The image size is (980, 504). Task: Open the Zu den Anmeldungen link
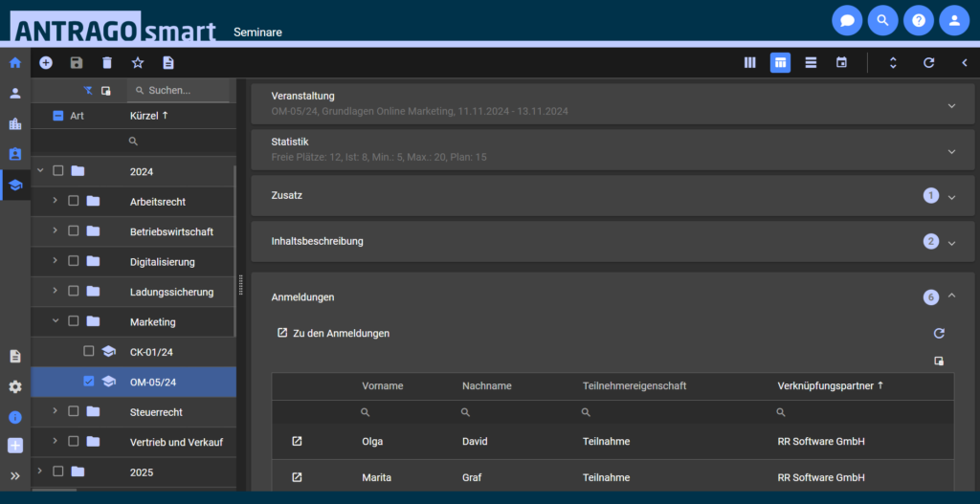coord(333,333)
